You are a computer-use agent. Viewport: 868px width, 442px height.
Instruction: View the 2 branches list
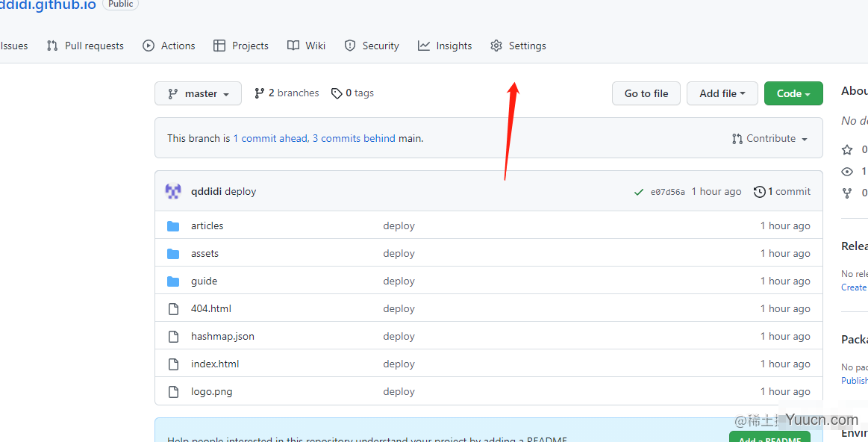[x=287, y=93]
